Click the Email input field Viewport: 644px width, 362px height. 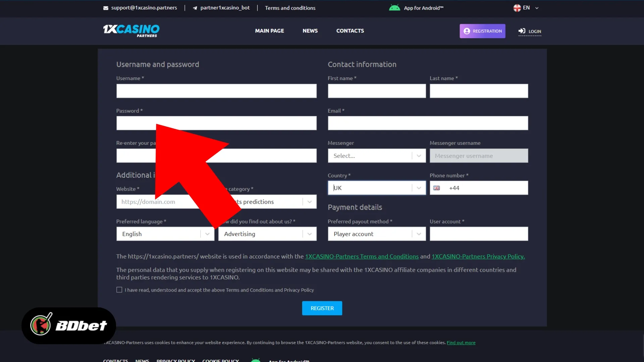point(428,123)
